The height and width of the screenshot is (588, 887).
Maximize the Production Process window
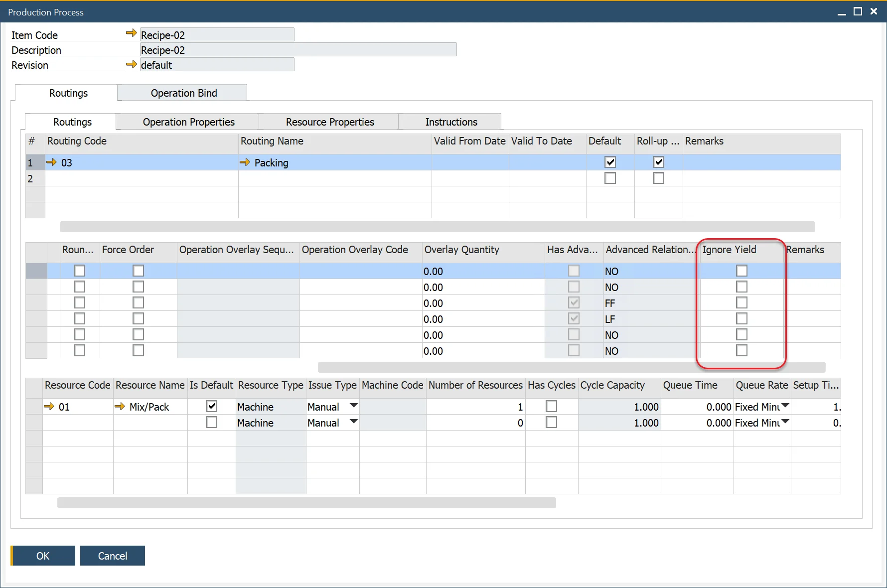click(858, 11)
